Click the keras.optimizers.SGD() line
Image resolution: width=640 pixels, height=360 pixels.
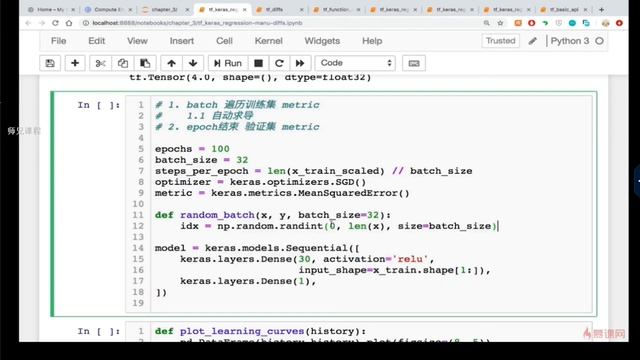[x=260, y=182]
